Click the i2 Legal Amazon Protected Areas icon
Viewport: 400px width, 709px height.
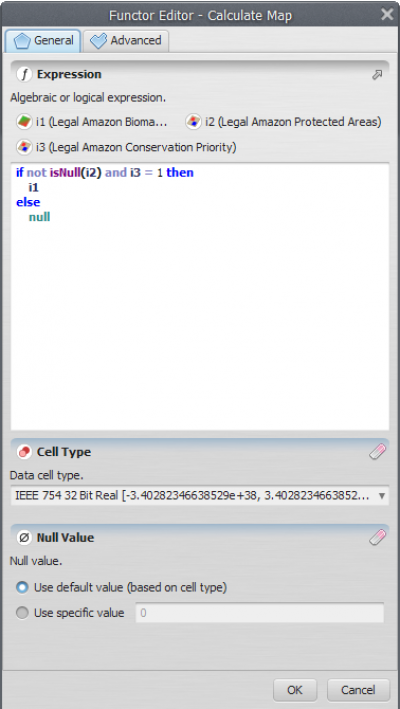click(x=193, y=122)
